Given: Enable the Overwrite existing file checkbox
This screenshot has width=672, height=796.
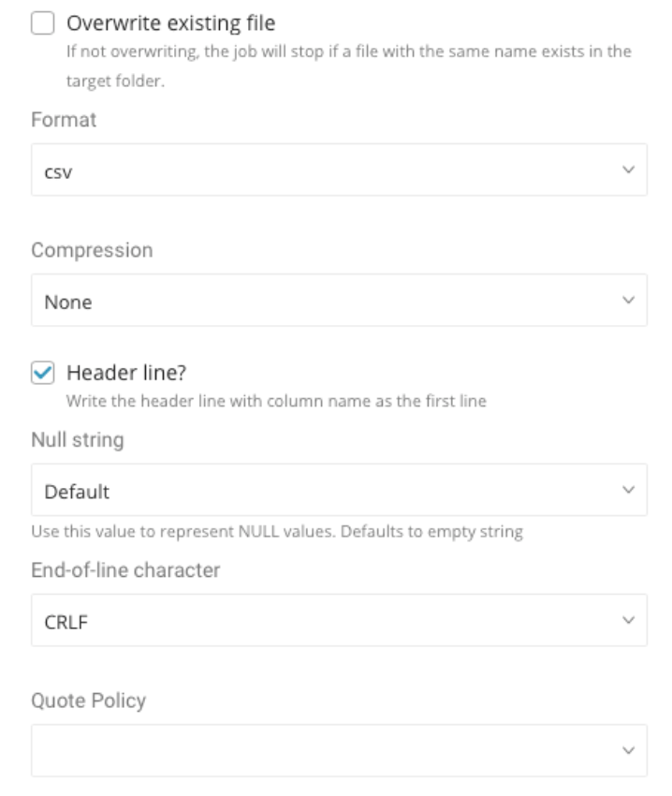Looking at the screenshot, I should click(x=42, y=22).
